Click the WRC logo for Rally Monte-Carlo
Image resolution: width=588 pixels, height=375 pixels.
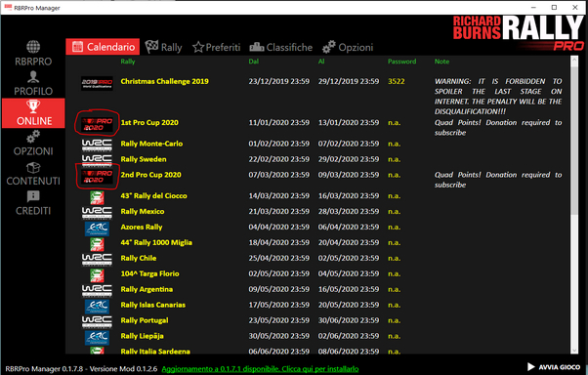97,145
